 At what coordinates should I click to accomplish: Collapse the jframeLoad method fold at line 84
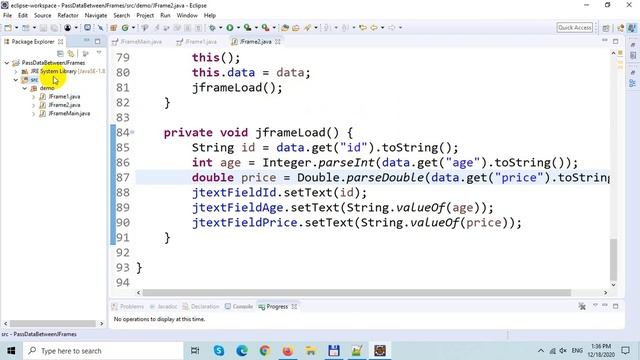pyautogui.click(x=132, y=132)
